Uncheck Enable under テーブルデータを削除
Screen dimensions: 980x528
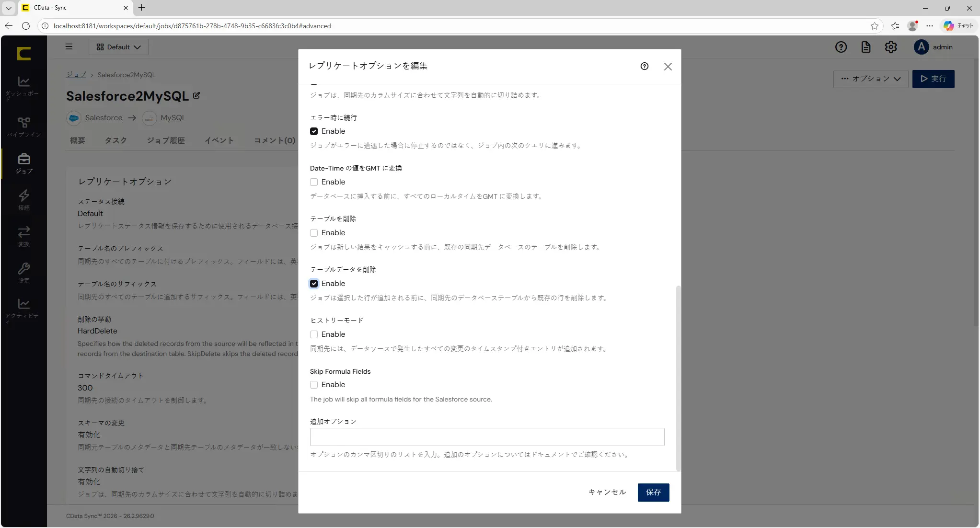[314, 284]
